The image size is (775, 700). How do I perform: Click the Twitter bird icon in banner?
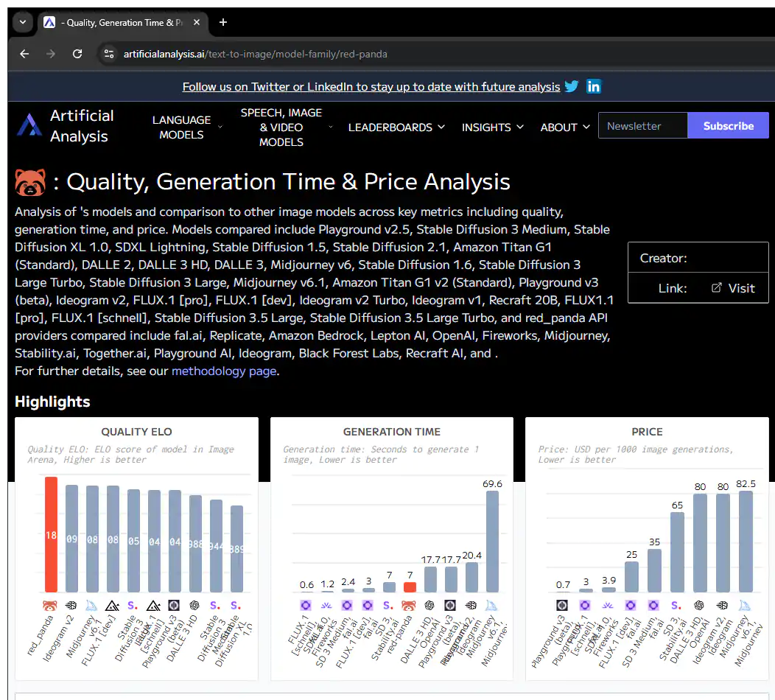coord(572,87)
